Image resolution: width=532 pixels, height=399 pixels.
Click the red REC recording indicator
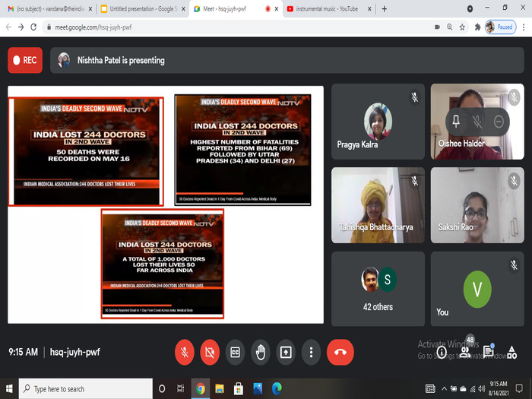tap(25, 60)
